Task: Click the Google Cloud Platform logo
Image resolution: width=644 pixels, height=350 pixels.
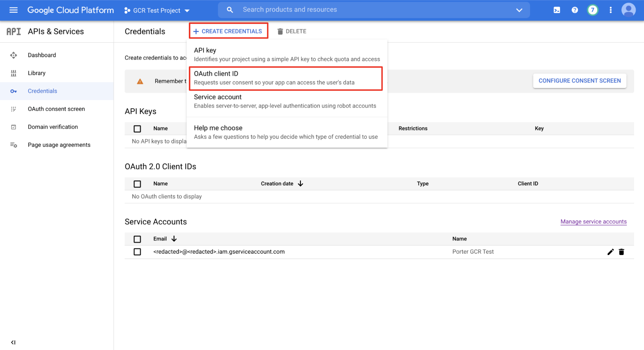Action: coord(71,10)
